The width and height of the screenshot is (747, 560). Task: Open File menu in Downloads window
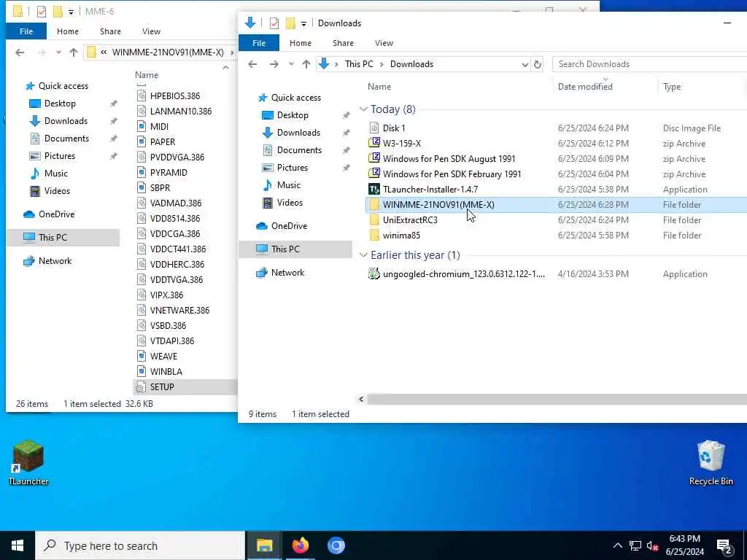(x=259, y=43)
